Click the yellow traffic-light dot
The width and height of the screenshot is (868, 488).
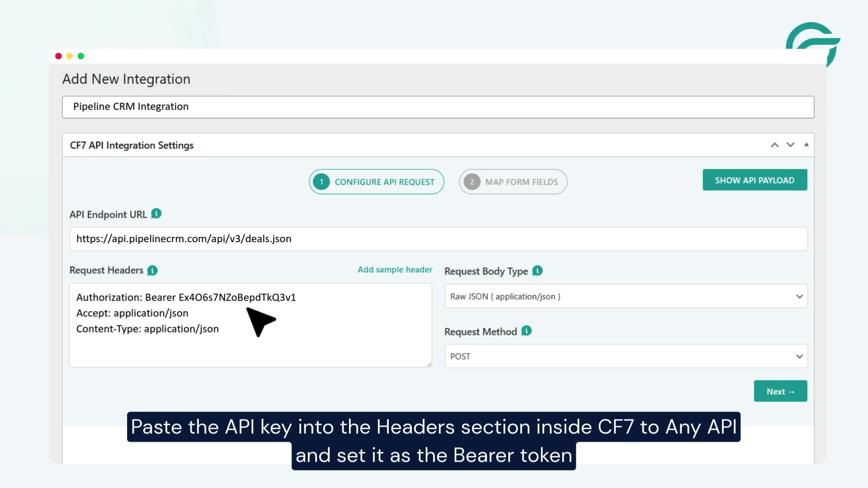69,56
